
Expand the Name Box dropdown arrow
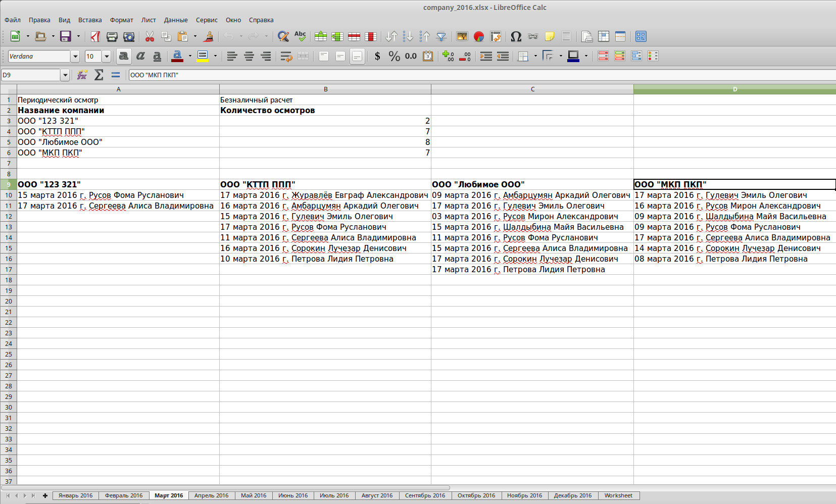point(65,75)
